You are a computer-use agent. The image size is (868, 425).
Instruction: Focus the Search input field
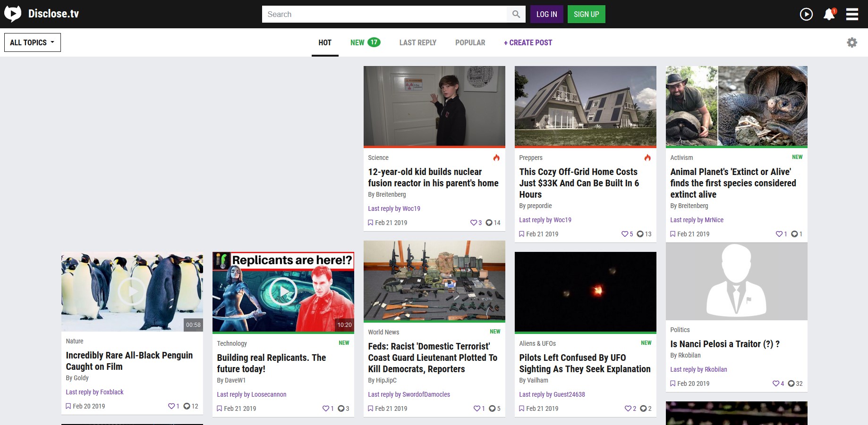coord(384,14)
